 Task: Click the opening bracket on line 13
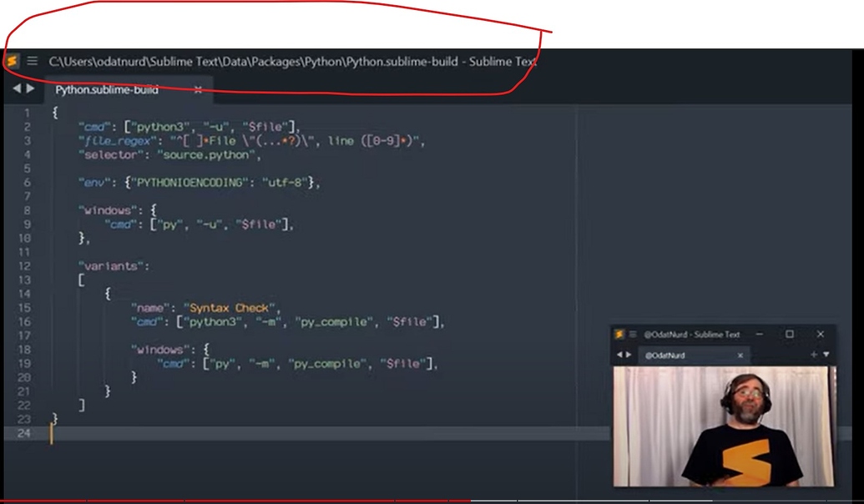pyautogui.click(x=82, y=280)
